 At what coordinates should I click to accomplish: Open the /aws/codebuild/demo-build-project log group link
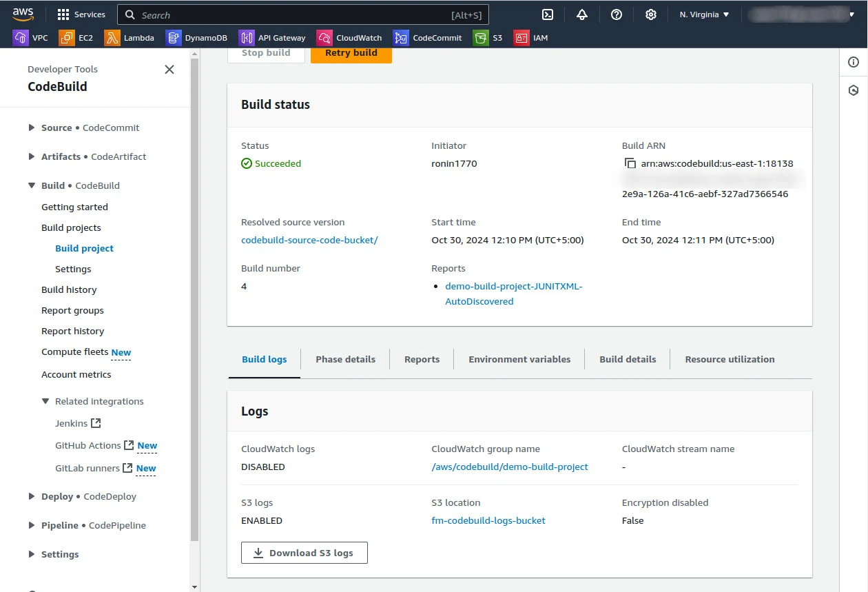510,467
